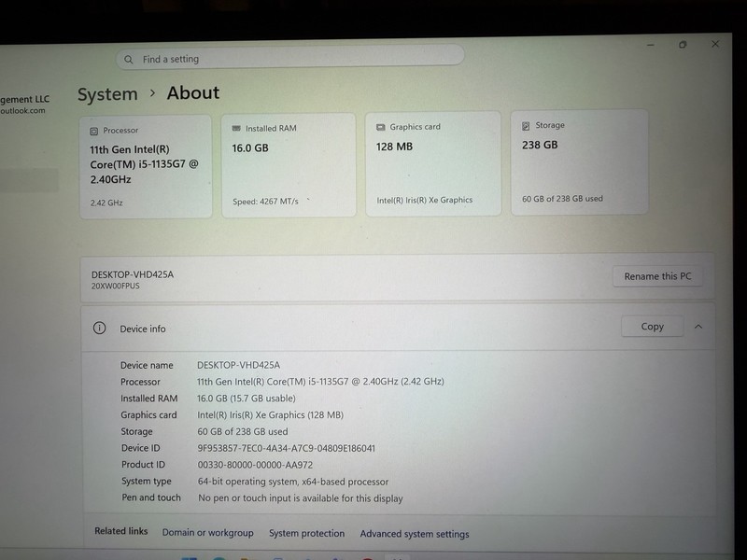This screenshot has width=747, height=560.
Task: Select the Product ID value 00330-80000-00000-AA972
Action: (x=255, y=465)
